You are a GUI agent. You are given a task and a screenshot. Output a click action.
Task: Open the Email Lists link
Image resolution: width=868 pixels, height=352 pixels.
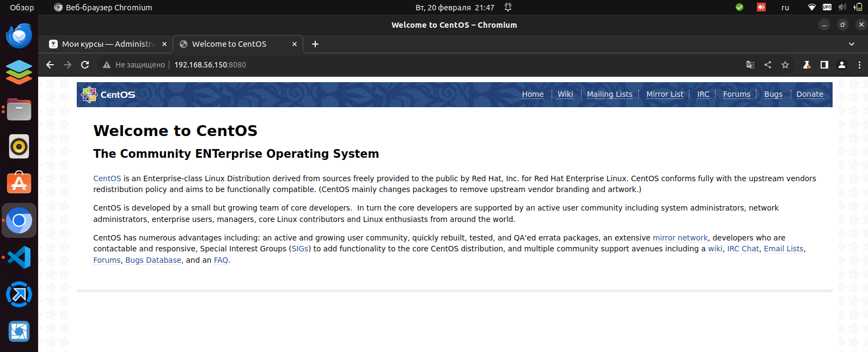[784, 249]
